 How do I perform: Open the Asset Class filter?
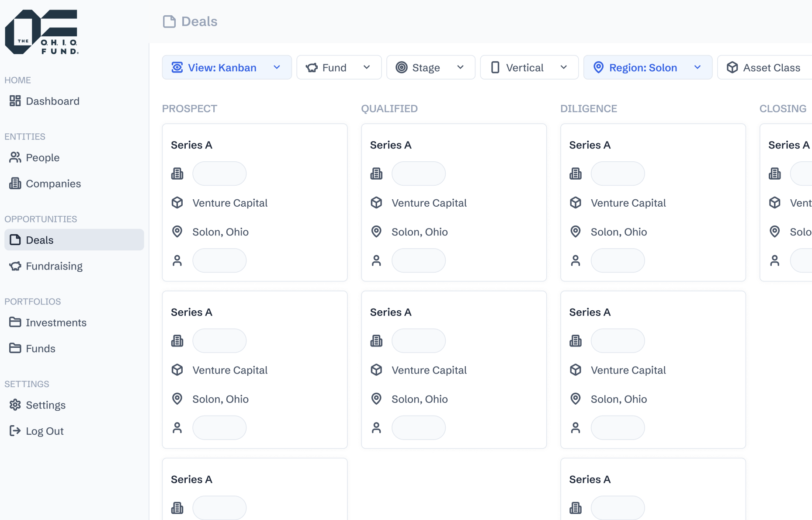[764, 67]
